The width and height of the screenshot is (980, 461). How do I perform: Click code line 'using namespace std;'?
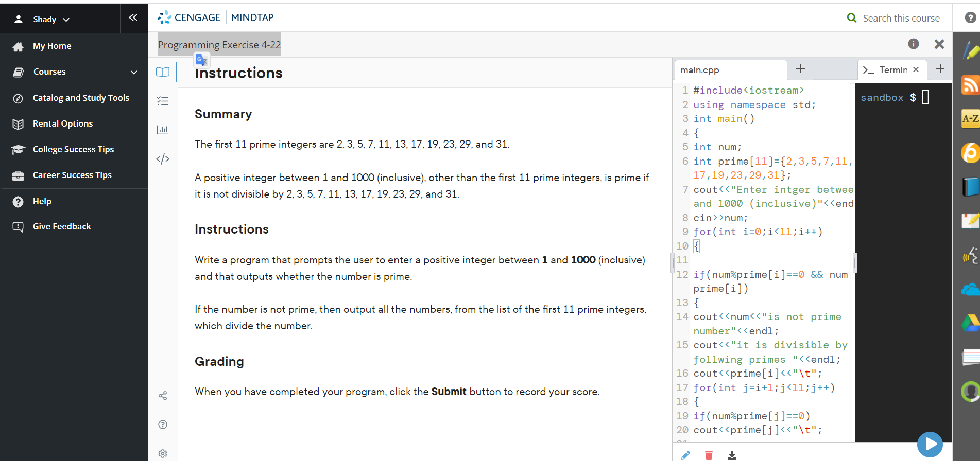coord(754,105)
